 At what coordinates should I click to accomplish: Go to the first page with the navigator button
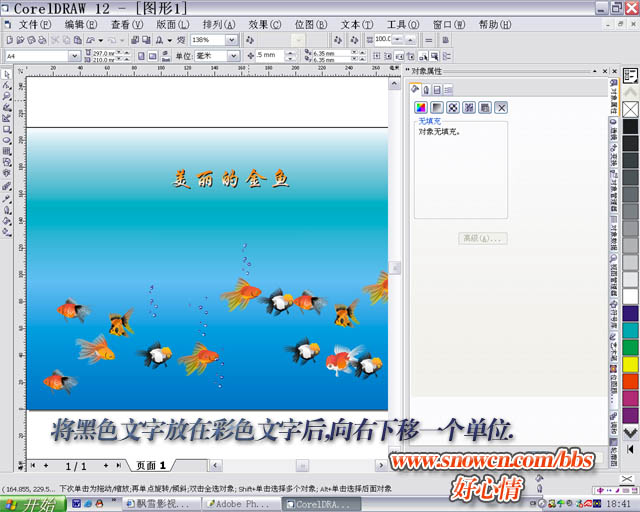coord(33,465)
